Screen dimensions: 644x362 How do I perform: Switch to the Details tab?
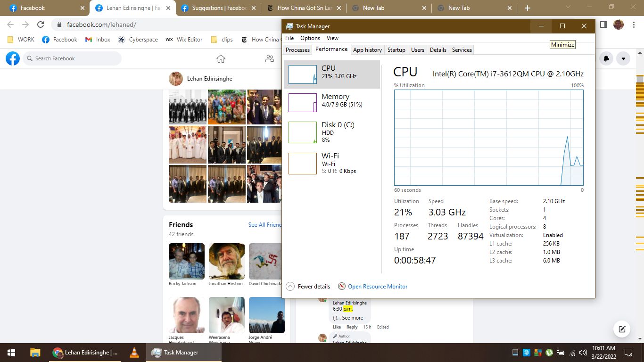438,50
